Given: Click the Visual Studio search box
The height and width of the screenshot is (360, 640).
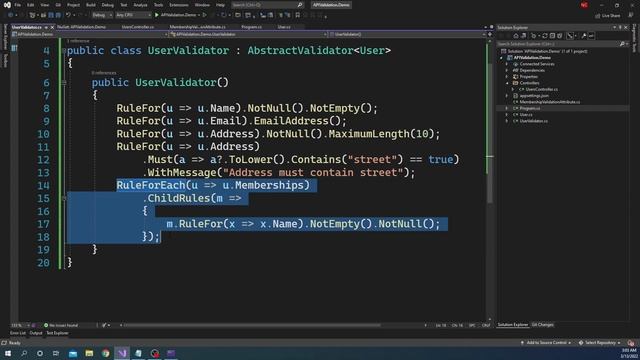Looking at the screenshot, I should (267, 5).
